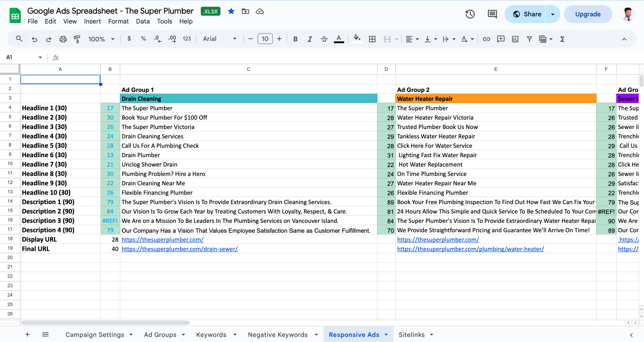Open the fill color picker
Screen dimensions: 644x342
coord(357,39)
